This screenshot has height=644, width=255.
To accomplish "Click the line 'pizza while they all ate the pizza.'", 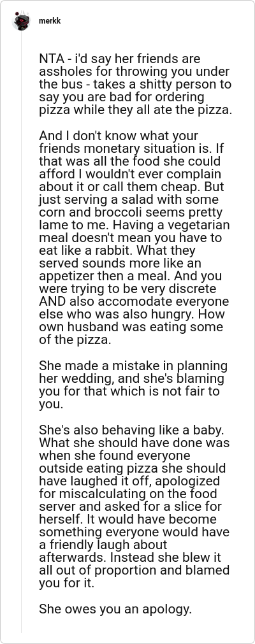I will point(136,110).
